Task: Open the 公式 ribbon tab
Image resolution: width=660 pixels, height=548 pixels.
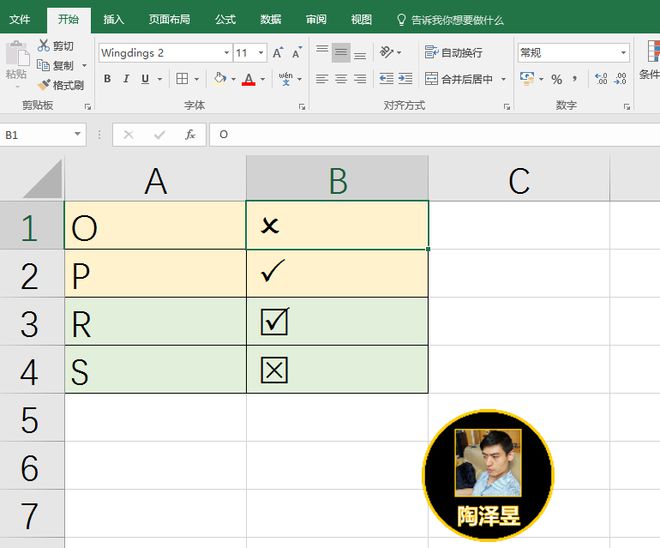Action: [x=225, y=19]
